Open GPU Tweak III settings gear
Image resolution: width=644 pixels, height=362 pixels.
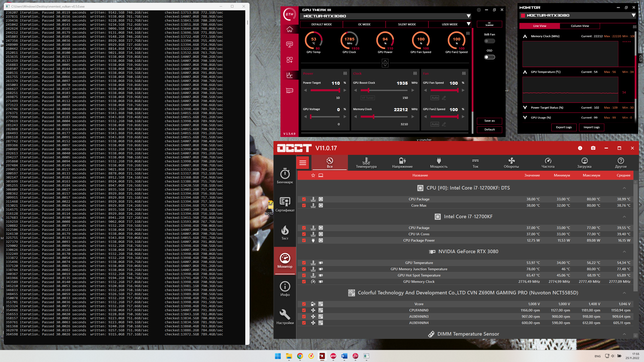click(479, 10)
